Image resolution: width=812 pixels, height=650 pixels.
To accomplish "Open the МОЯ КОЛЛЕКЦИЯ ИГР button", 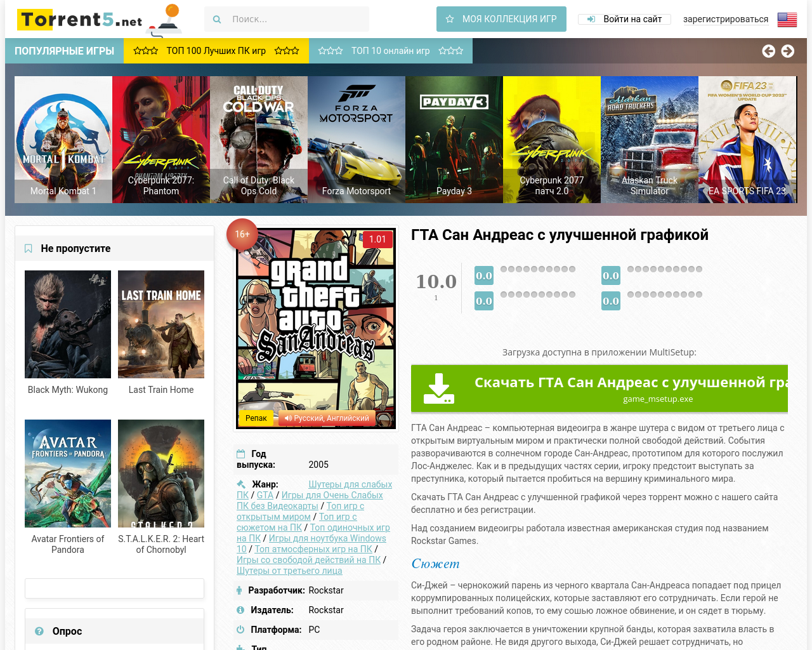I will pyautogui.click(x=501, y=19).
